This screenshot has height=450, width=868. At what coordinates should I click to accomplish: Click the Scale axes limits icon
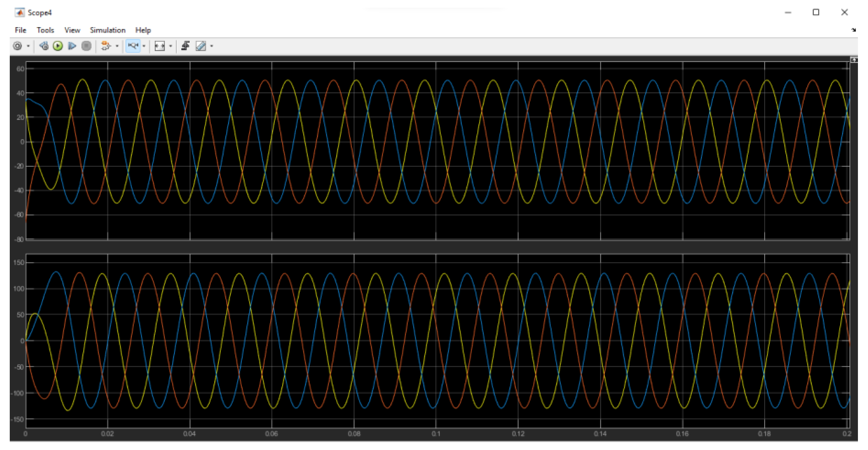coord(159,46)
